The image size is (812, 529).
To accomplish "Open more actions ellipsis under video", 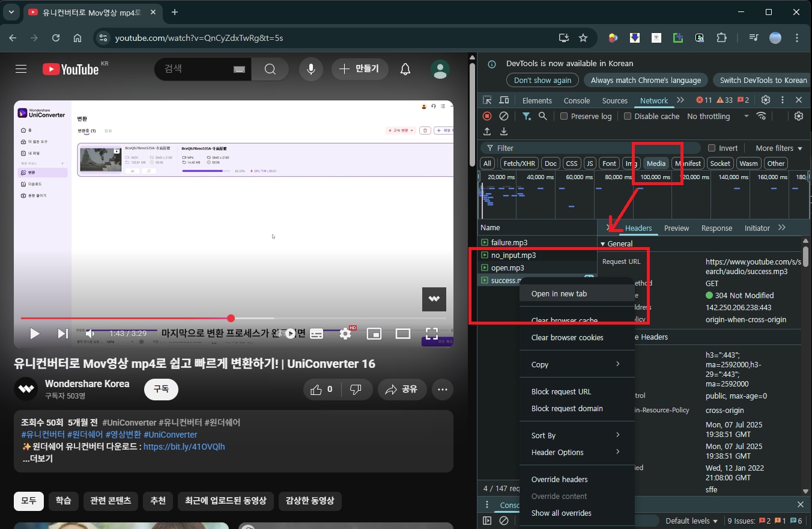I will point(443,390).
